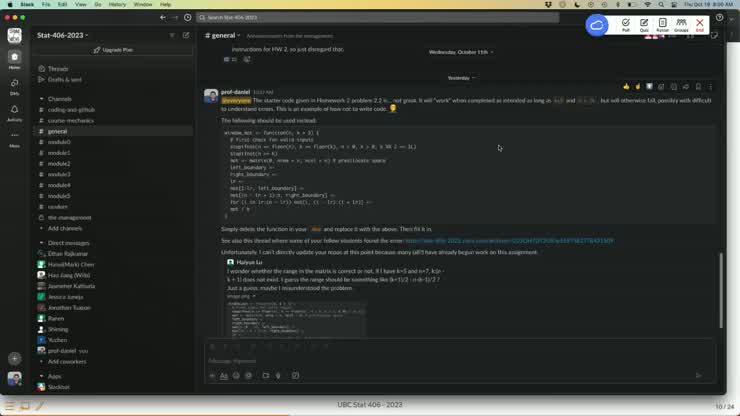Open the history clock icon

click(x=187, y=17)
